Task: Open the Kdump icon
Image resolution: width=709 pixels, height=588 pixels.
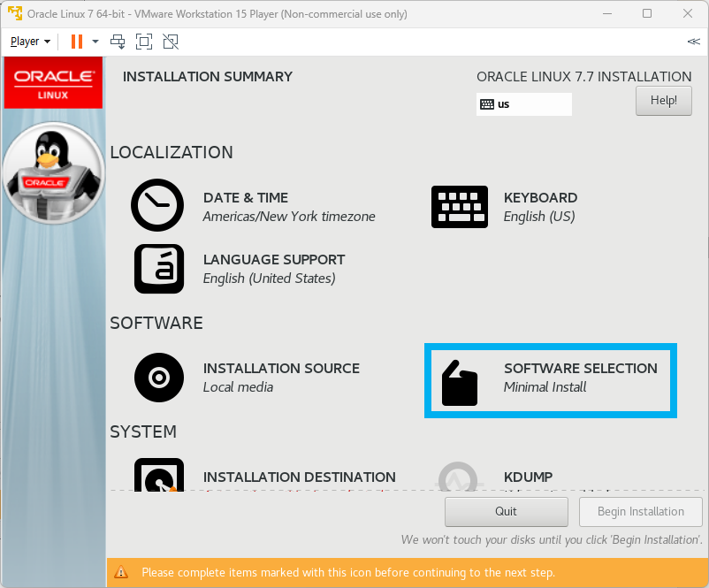Action: point(459,477)
